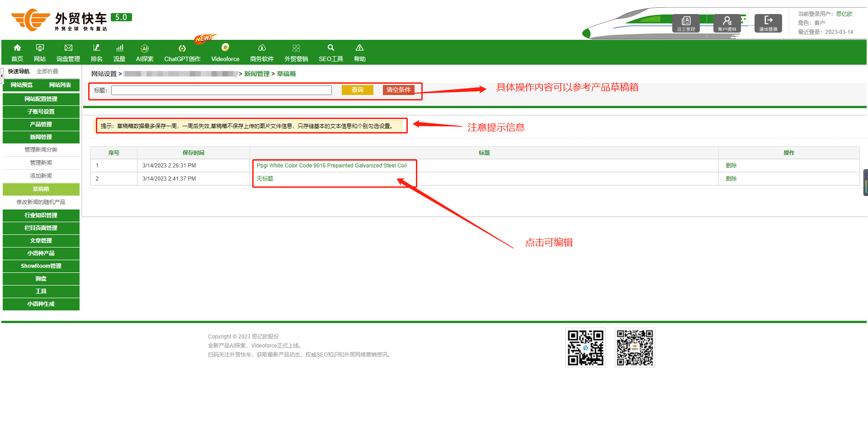The height and width of the screenshot is (438, 868).
Task: Click 新闻管理 in the breadcrumb
Action: [257, 74]
